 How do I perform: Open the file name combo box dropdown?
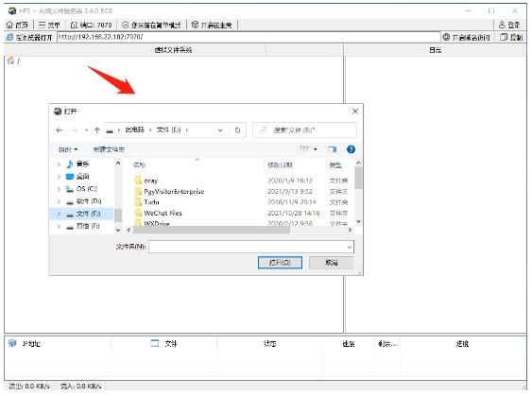(x=350, y=247)
